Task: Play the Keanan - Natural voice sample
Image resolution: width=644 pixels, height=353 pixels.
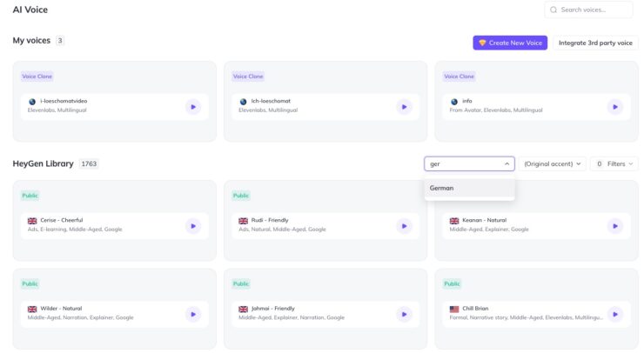Action: click(x=615, y=225)
